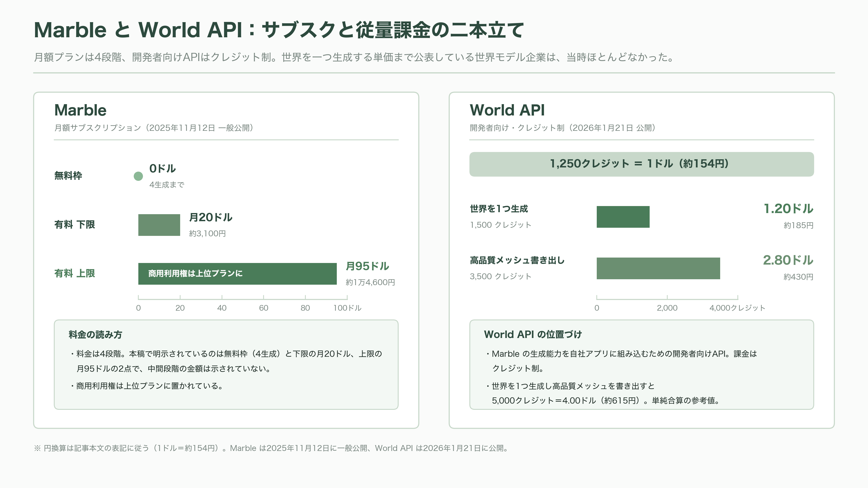This screenshot has width=868, height=488.
Task: Click the Marble card heading
Action: (x=80, y=110)
